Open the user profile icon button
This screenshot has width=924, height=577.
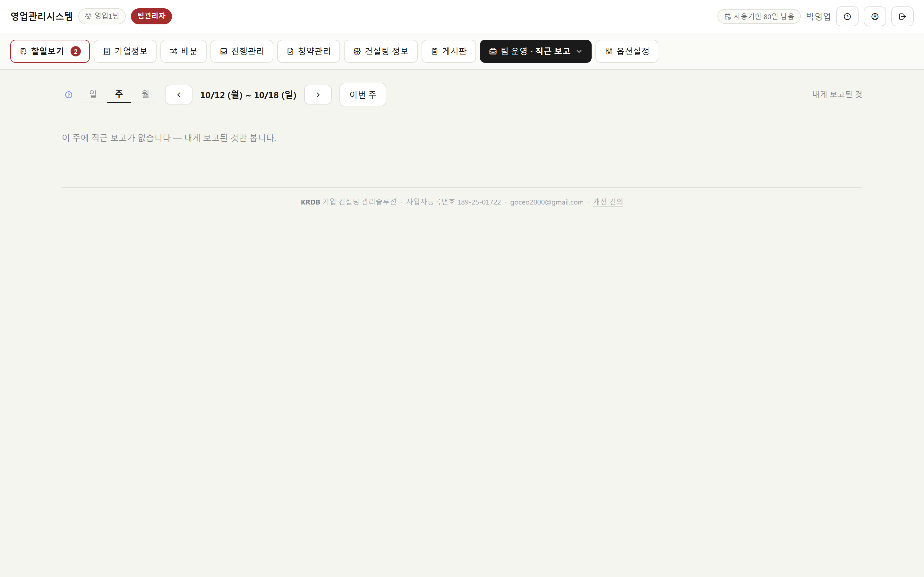pos(875,16)
